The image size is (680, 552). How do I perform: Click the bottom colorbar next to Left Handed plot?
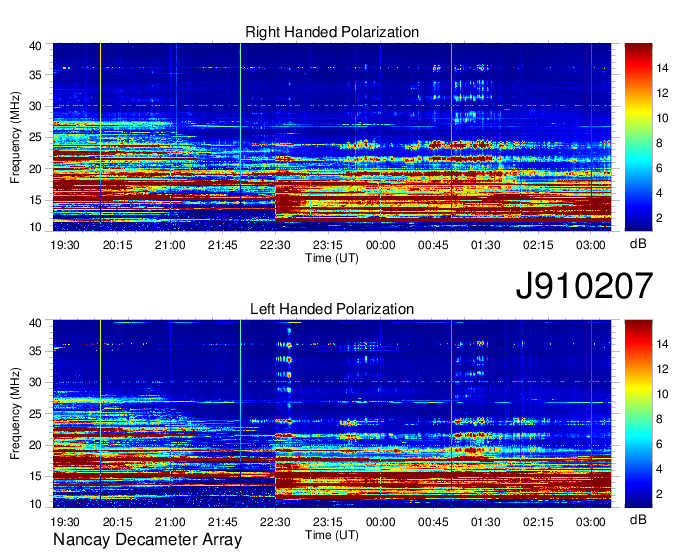[x=638, y=414]
